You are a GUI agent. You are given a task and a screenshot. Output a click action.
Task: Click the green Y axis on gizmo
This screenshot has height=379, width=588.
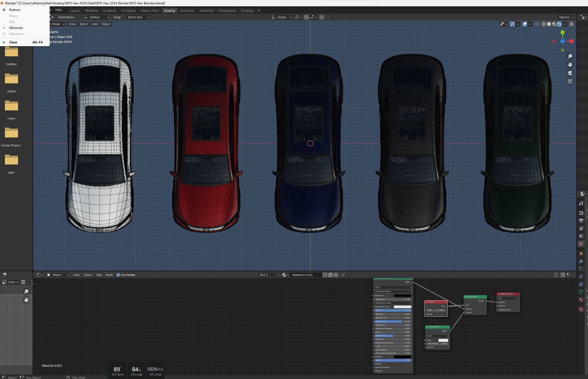click(x=562, y=33)
